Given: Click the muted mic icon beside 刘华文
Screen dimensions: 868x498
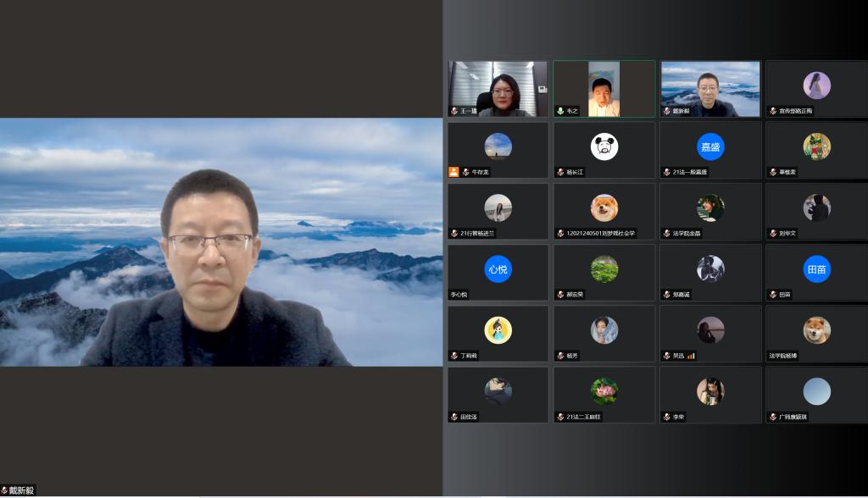Looking at the screenshot, I should 772,233.
